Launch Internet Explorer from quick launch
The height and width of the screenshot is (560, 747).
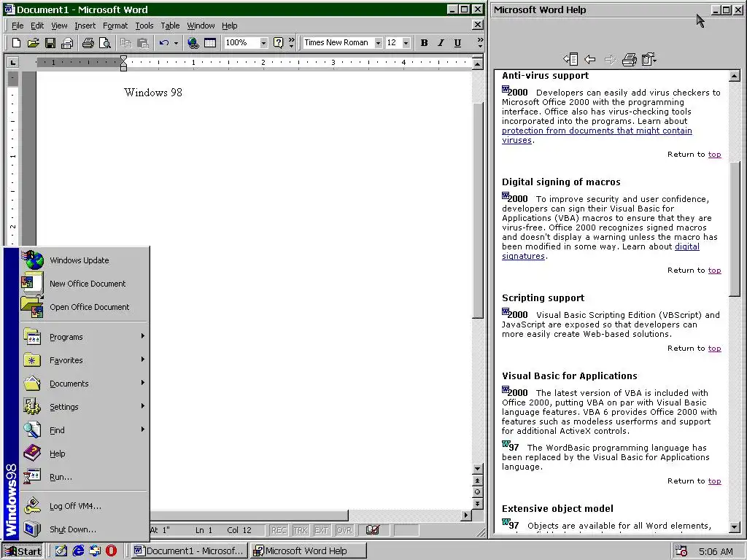click(78, 551)
